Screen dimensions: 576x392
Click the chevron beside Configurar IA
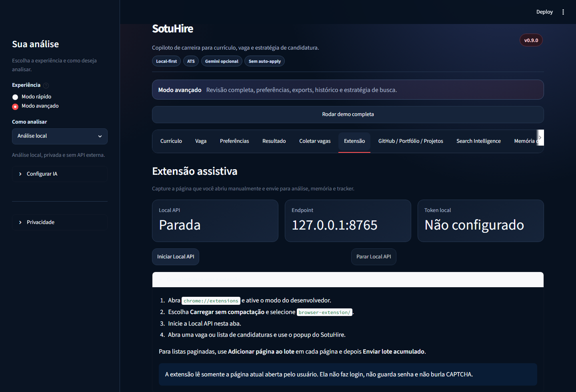click(20, 174)
